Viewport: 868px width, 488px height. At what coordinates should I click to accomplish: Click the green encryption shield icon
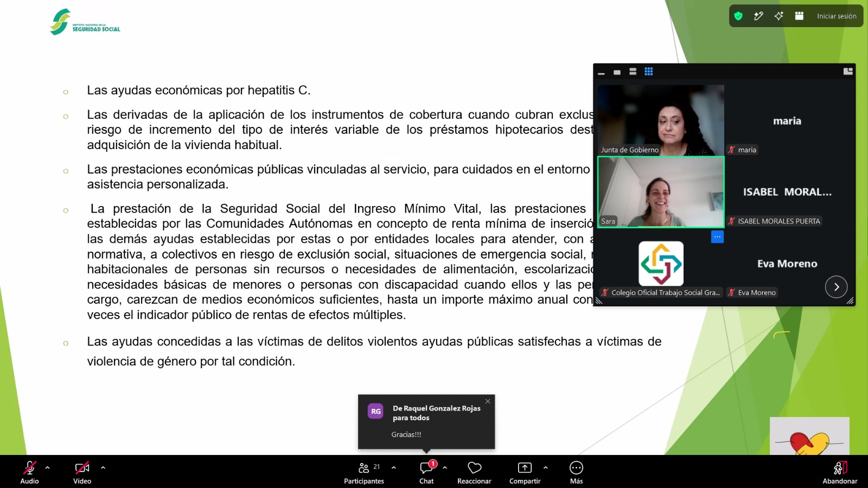pyautogui.click(x=738, y=16)
